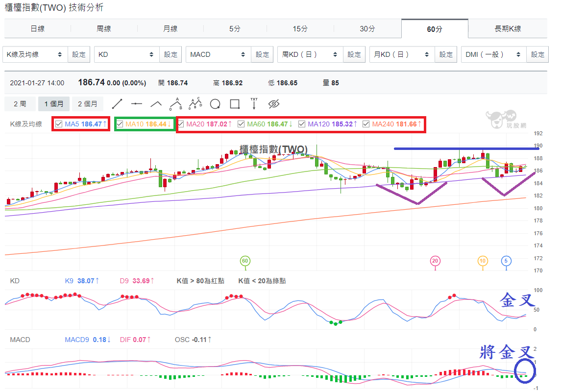Set chart range to 2 周

click(x=20, y=104)
